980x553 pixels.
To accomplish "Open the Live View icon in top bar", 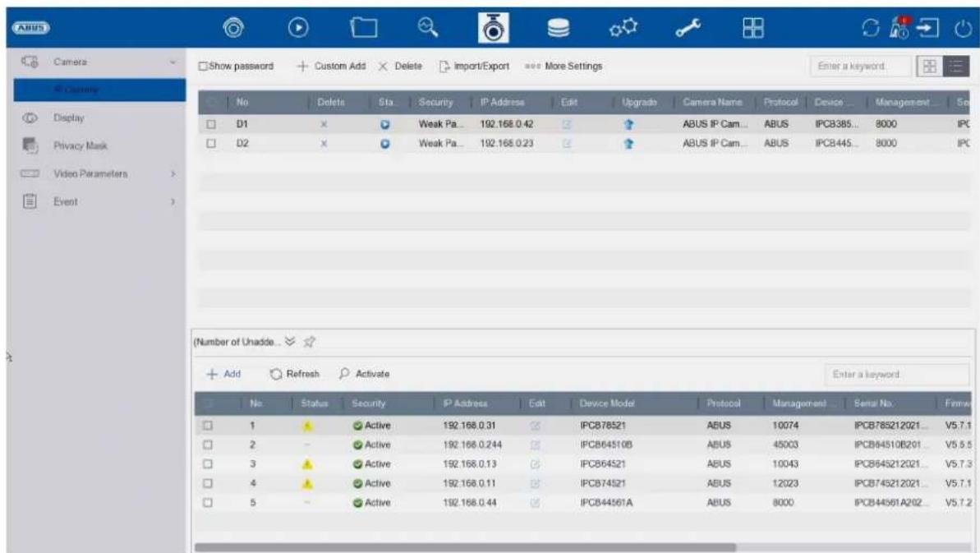I will [x=234, y=28].
